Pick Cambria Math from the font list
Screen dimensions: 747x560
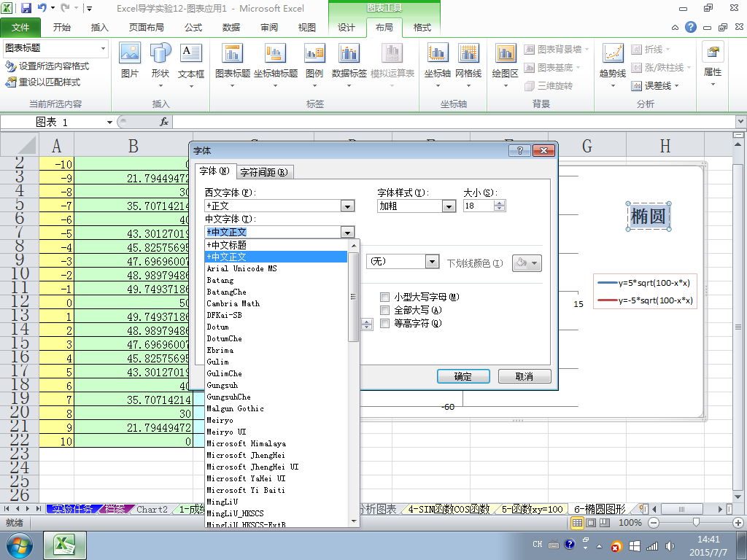click(276, 304)
